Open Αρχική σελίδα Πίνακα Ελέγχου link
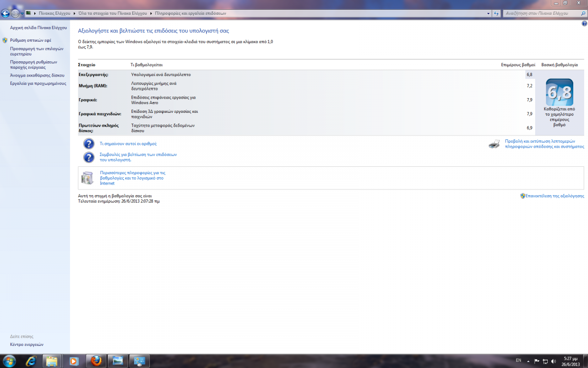 38,28
